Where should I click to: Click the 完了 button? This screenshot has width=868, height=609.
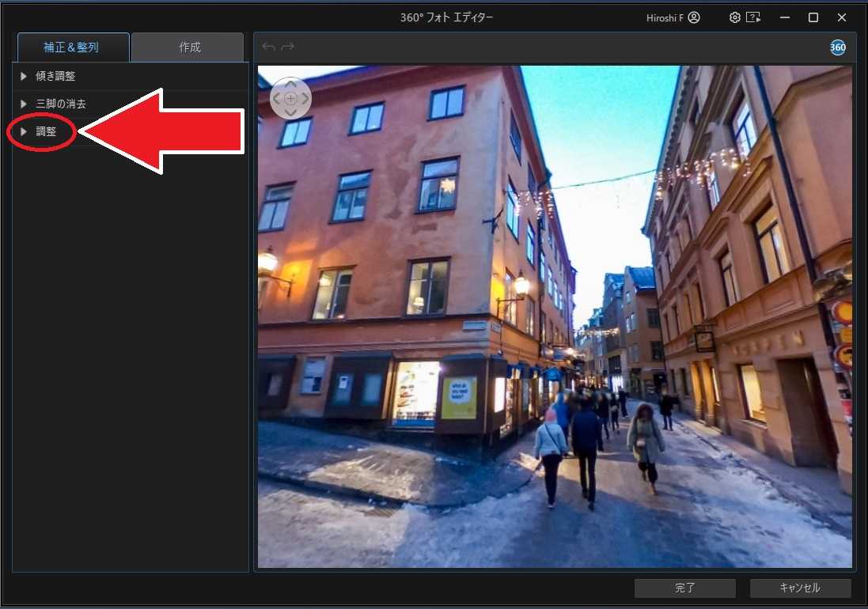[684, 588]
